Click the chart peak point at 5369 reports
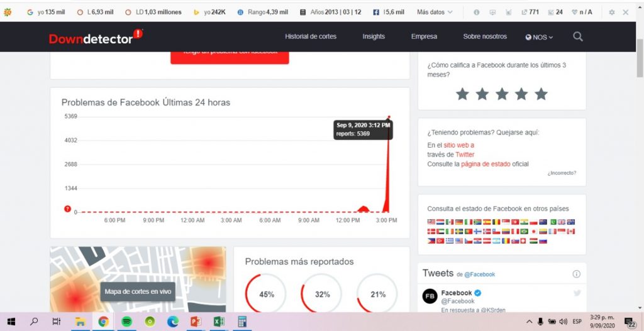This screenshot has width=644, height=331. (389, 117)
